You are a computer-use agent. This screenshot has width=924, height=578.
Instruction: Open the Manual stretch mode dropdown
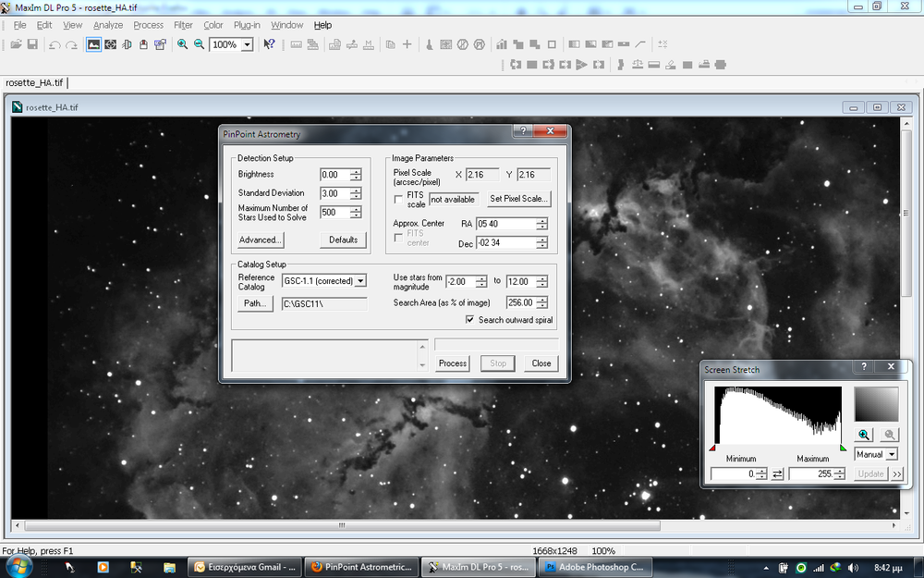click(x=892, y=455)
